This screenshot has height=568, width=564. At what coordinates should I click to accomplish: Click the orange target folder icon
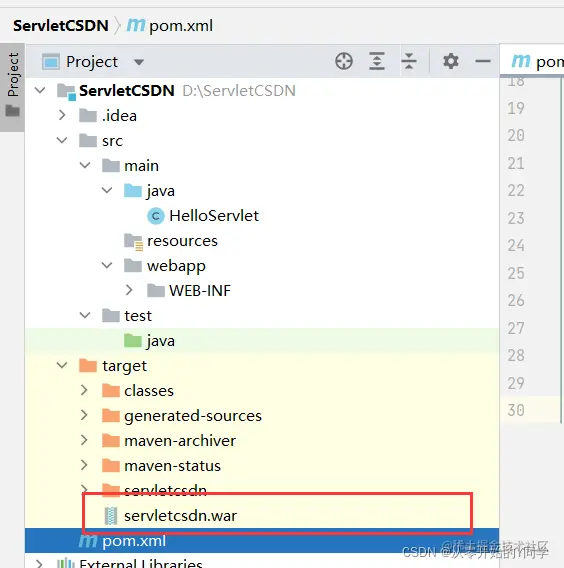[88, 366]
